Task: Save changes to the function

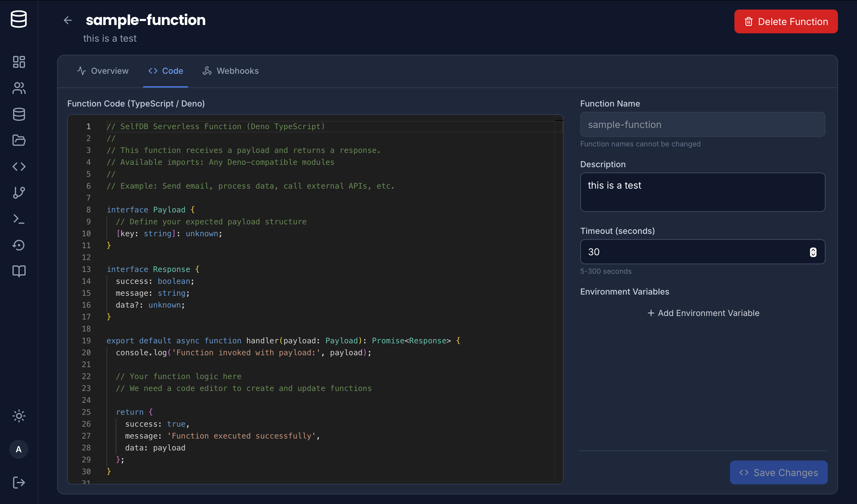Action: point(779,472)
